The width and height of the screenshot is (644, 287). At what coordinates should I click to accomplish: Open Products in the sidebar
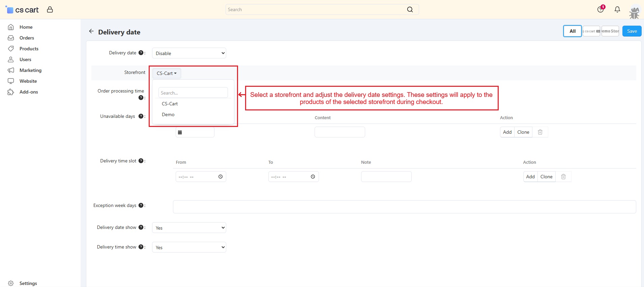[29, 49]
